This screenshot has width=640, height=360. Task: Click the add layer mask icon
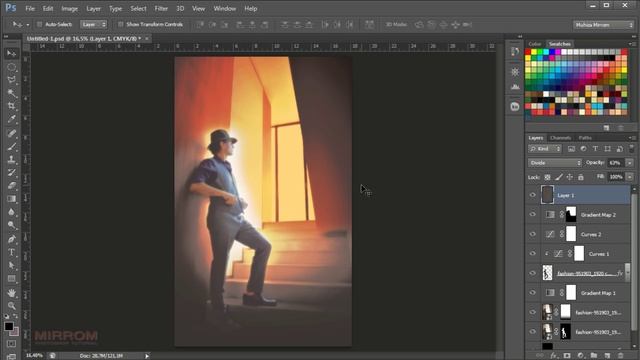click(567, 356)
